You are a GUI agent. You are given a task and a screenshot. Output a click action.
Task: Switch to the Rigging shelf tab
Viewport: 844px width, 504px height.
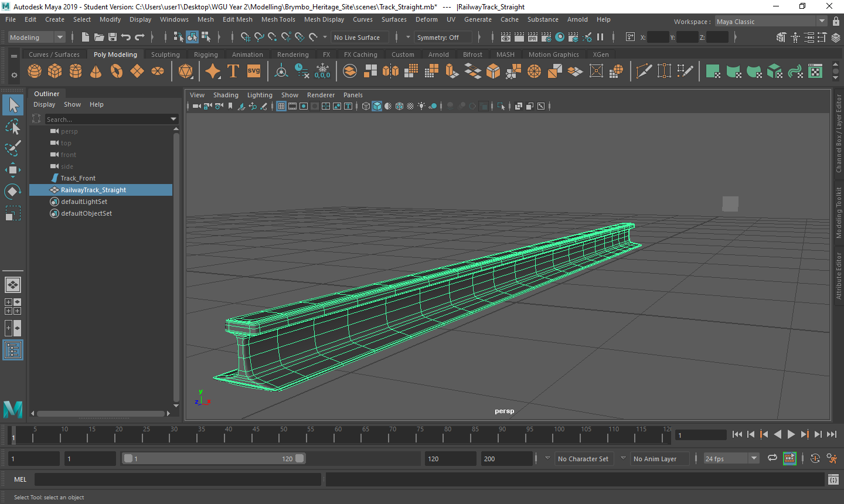[206, 55]
